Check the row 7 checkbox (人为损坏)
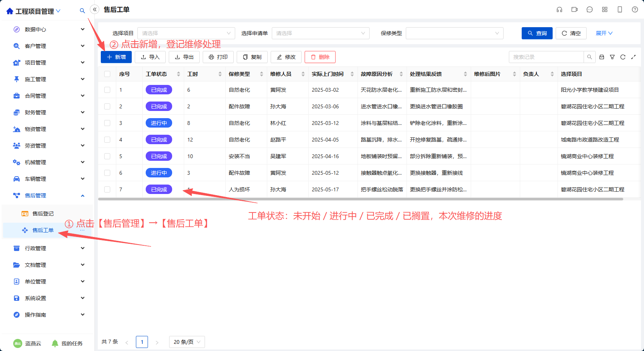The width and height of the screenshot is (644, 351). [107, 189]
